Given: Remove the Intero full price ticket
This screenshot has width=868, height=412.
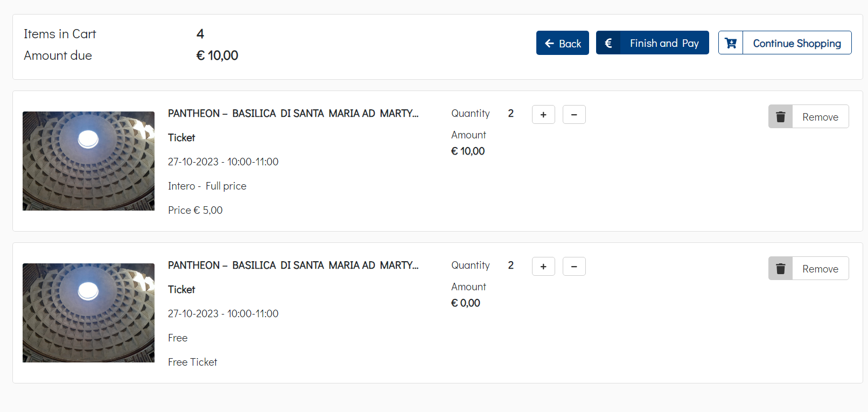Looking at the screenshot, I should point(820,117).
